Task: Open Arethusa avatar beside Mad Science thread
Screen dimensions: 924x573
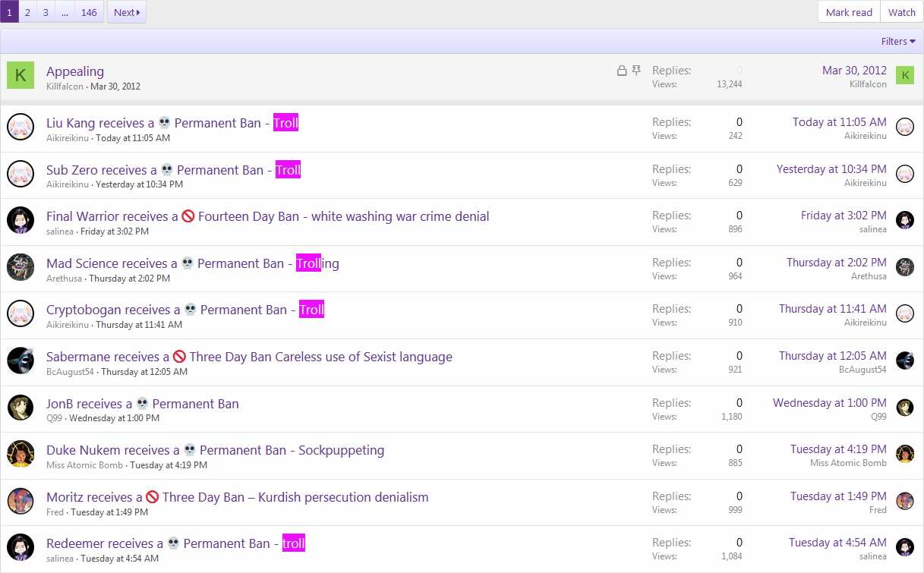Action: (20, 267)
